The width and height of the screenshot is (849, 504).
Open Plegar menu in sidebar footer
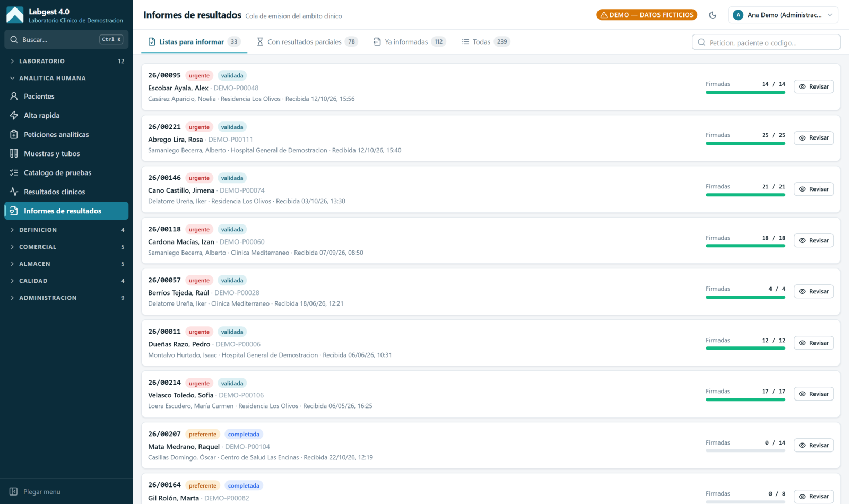[66, 492]
